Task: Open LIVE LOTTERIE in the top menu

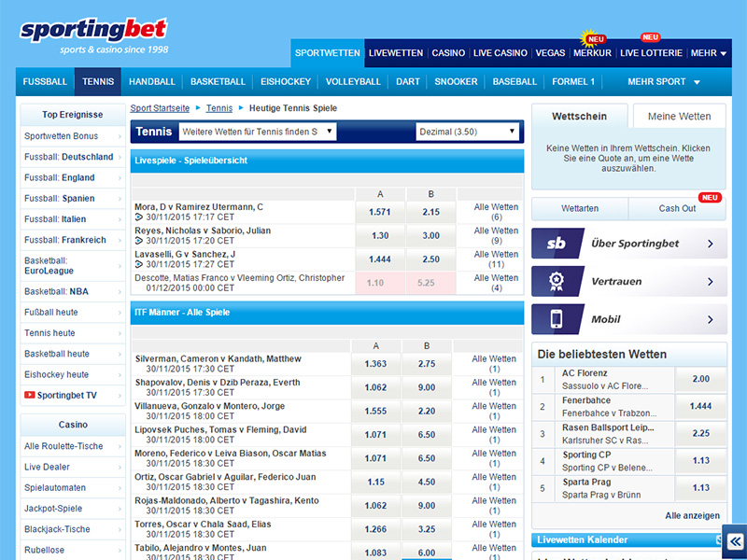Action: pyautogui.click(x=651, y=53)
